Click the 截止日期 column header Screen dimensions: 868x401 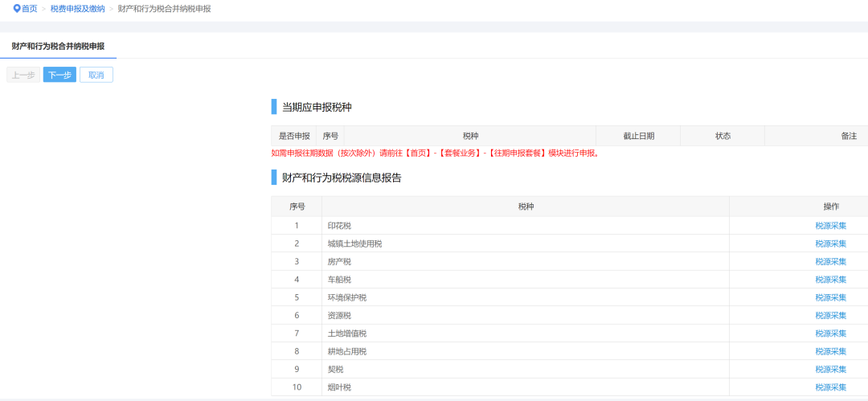click(638, 137)
